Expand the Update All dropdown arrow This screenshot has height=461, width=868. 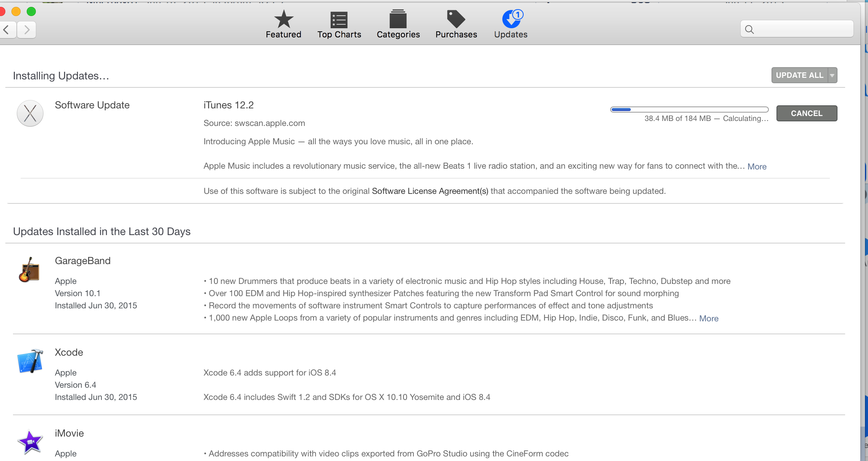[x=833, y=75]
